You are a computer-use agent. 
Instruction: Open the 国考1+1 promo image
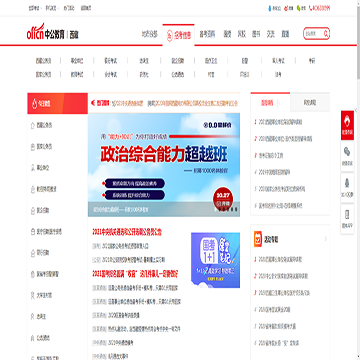tap(215, 260)
